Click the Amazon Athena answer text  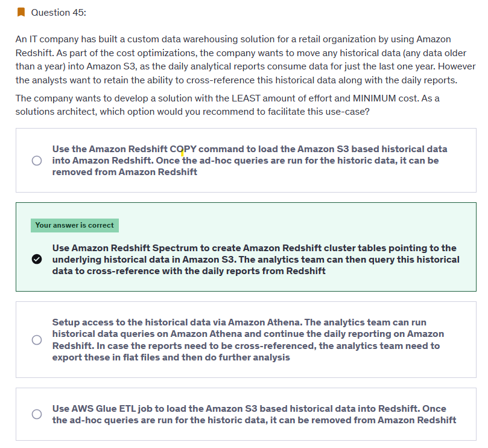point(248,339)
